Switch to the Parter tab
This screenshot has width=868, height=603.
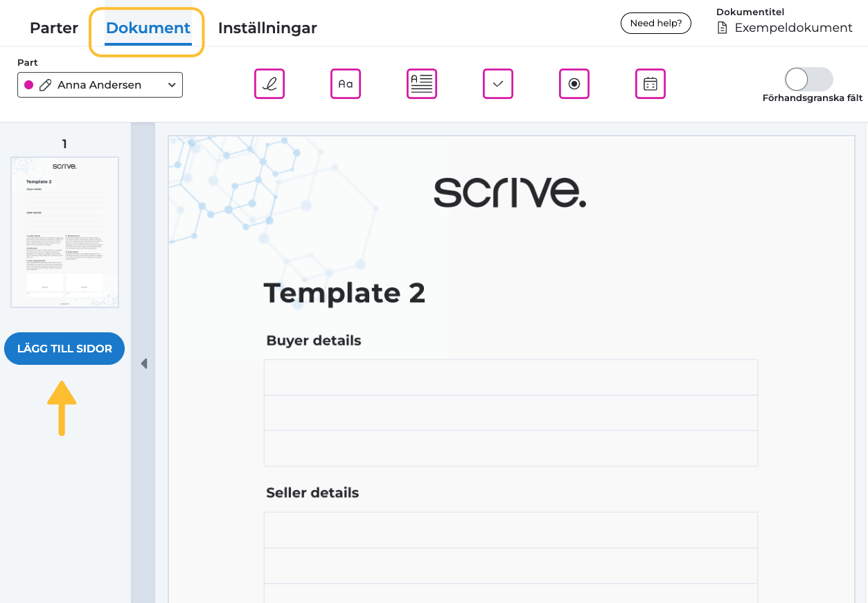coord(54,28)
